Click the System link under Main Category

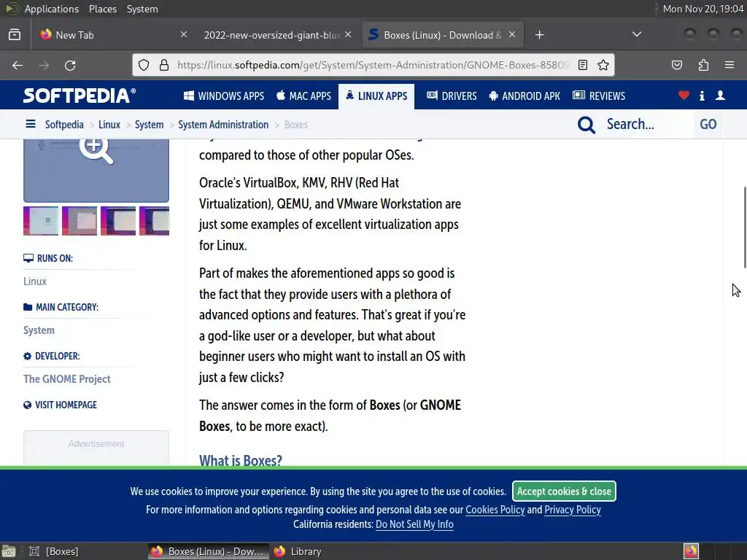(39, 330)
